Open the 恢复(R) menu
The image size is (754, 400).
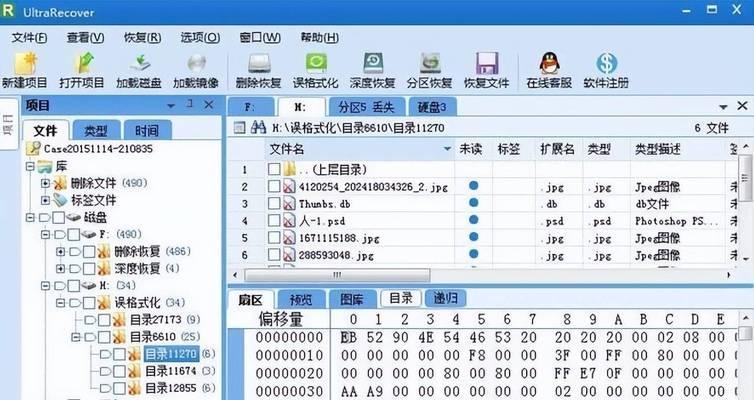coord(142,38)
